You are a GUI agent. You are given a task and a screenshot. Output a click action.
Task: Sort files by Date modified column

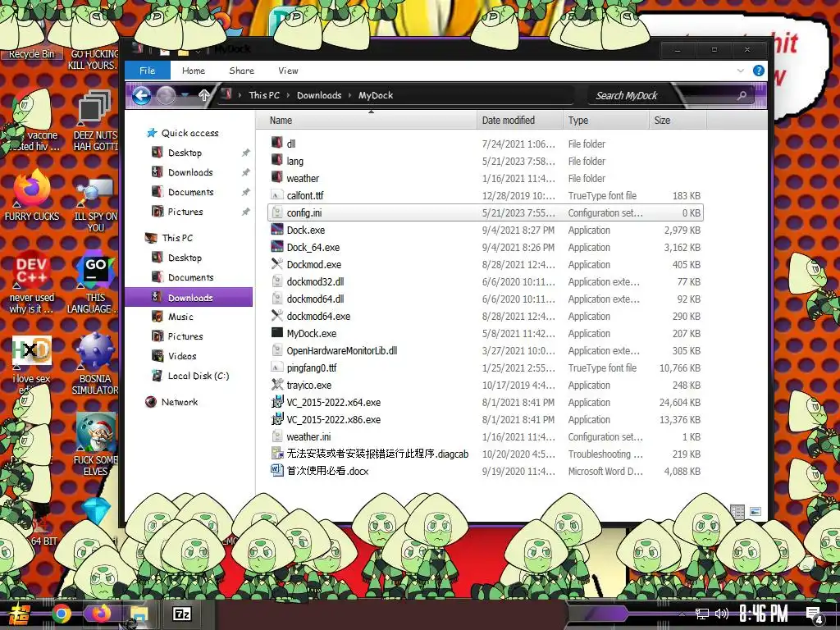519,121
